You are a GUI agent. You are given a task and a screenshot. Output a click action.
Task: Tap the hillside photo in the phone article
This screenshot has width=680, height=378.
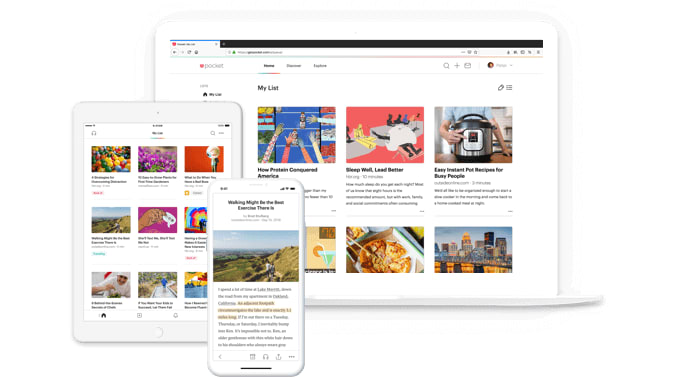[256, 256]
